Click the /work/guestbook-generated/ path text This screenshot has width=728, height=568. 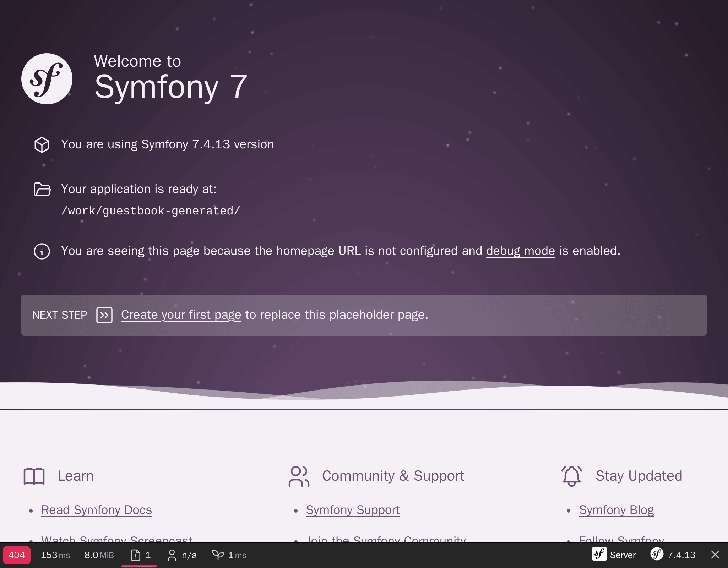(151, 211)
